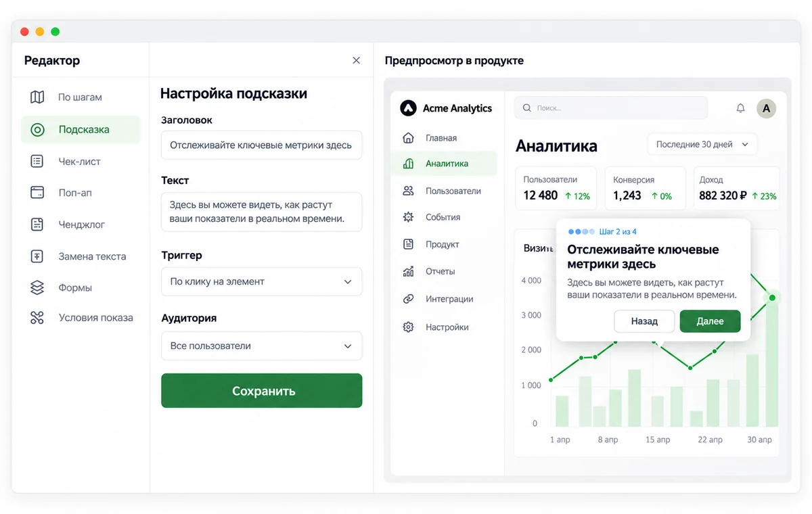Click the search magnifier icon
Viewport: 812px width, 514px height.
coord(526,108)
